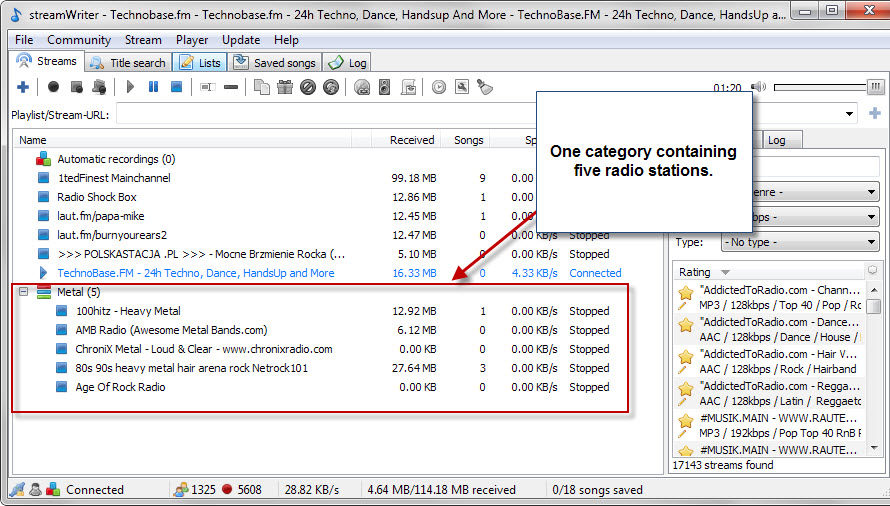Select the 1tedFinest Mainchannel stream
890x506 pixels.
pyautogui.click(x=114, y=178)
